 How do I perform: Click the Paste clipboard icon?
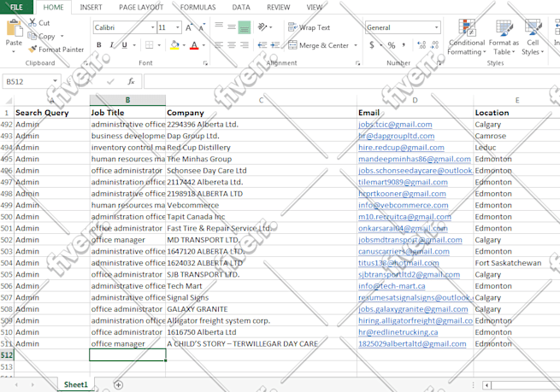click(x=15, y=28)
